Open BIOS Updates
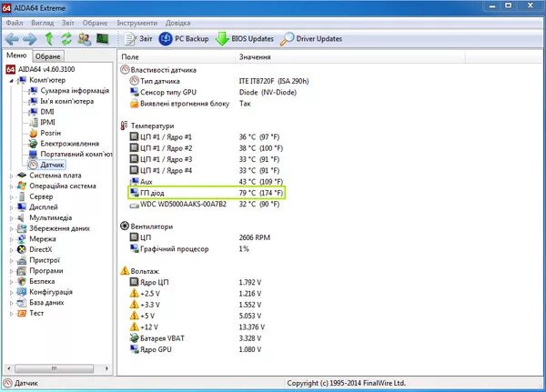The image size is (546, 392). click(x=245, y=38)
